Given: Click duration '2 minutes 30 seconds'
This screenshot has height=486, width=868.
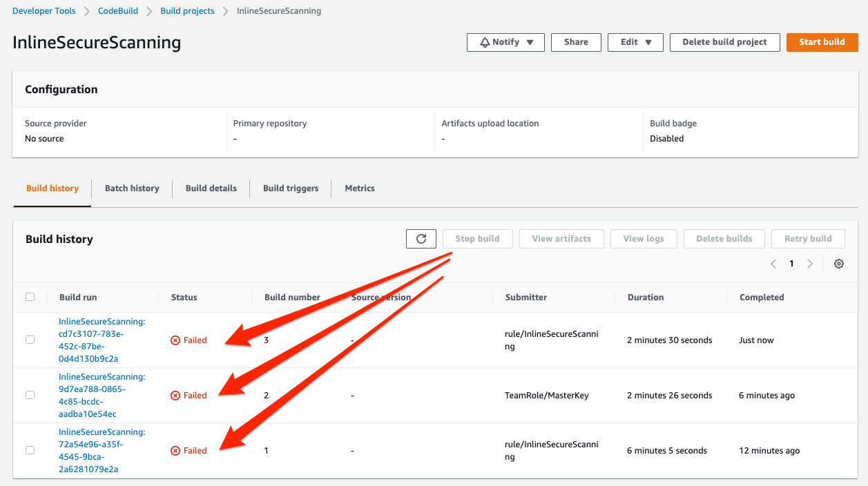Looking at the screenshot, I should tap(669, 340).
